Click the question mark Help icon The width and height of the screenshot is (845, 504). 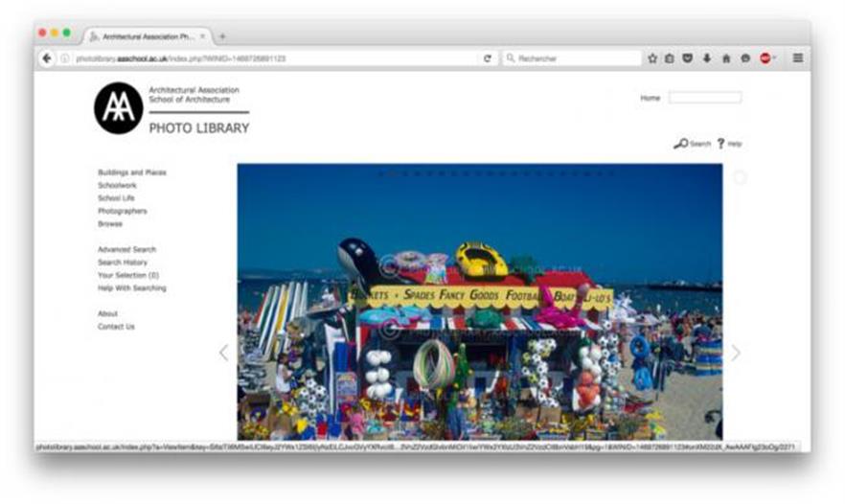[720, 144]
